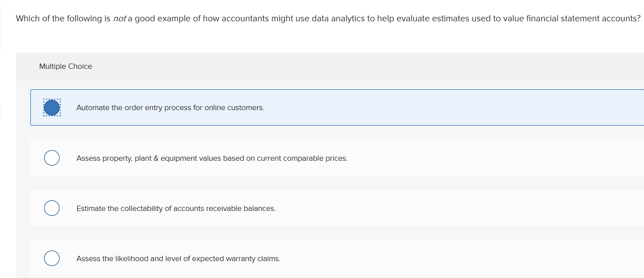The height and width of the screenshot is (278, 644).
Task: Click the words "accounts receivable balances" in the third answer
Action: click(224, 209)
